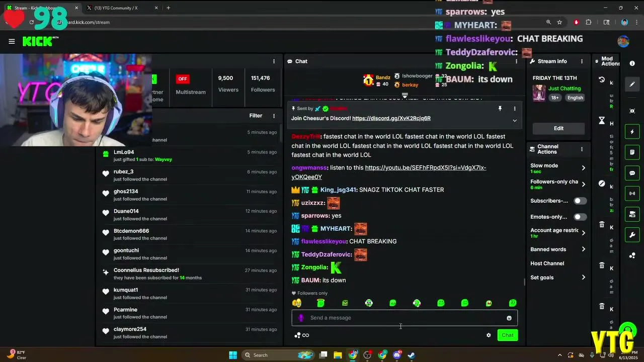Open the lightning bolt panel in sidebar
644x362 pixels.
coord(632,132)
